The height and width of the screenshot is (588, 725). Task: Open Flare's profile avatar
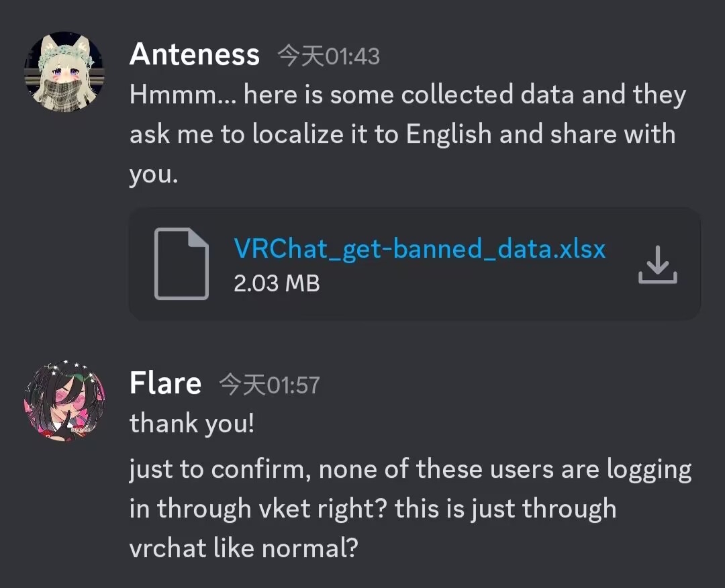pyautogui.click(x=64, y=400)
